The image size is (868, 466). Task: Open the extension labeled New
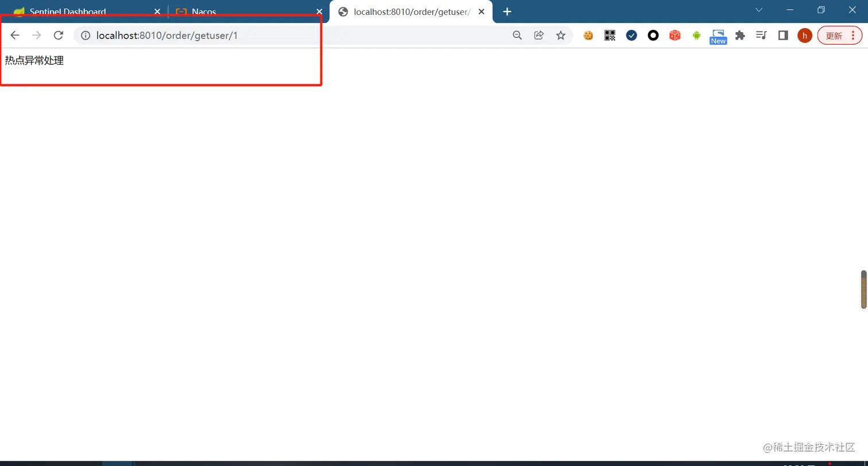[x=718, y=37]
